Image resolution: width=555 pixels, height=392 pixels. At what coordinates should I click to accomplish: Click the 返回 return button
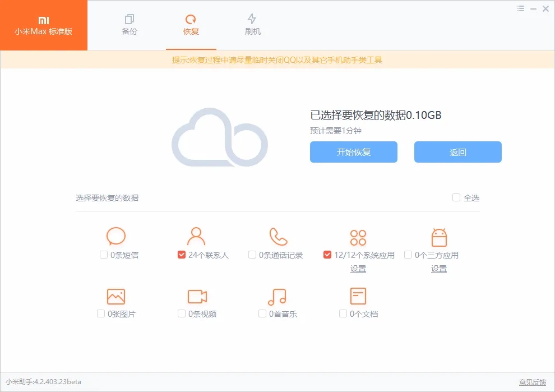point(457,152)
